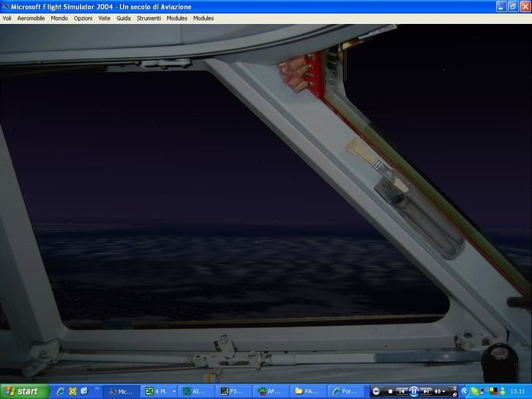
Task: Click the green tray icon with checkmark
Action: click(475, 392)
